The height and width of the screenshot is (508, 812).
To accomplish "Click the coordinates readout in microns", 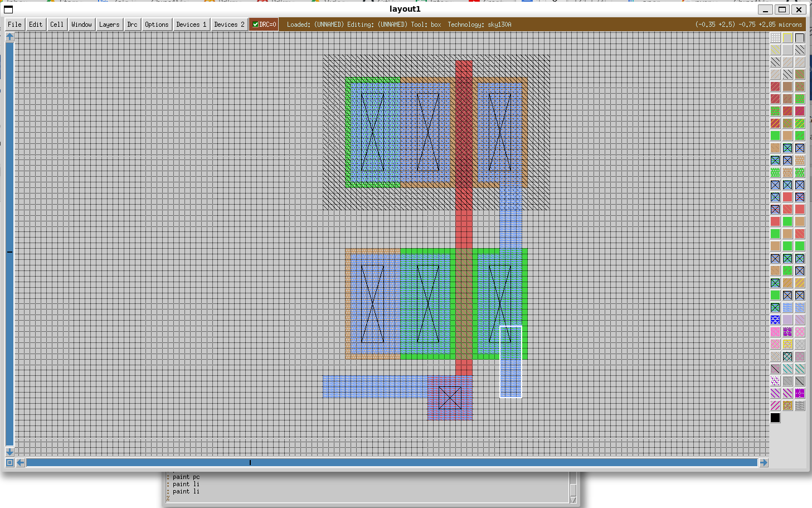I will 748,25.
